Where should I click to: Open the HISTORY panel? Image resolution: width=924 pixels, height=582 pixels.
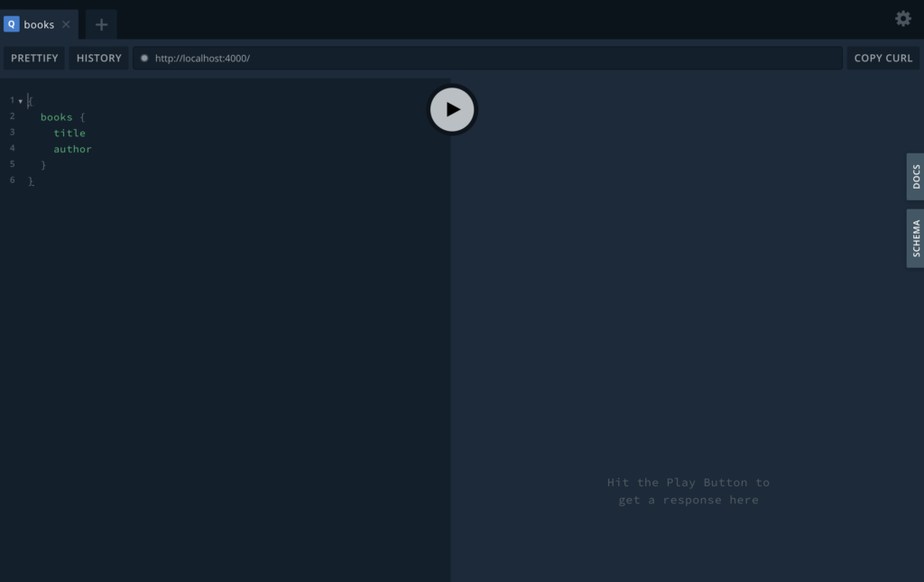98,58
